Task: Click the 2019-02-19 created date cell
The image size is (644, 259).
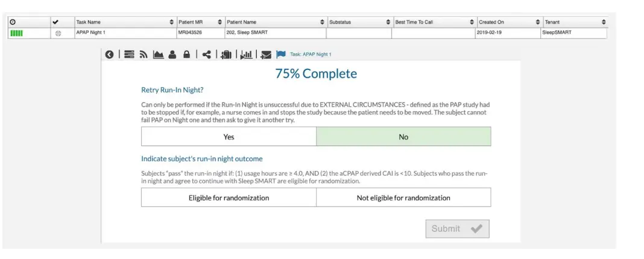Action: (508, 33)
